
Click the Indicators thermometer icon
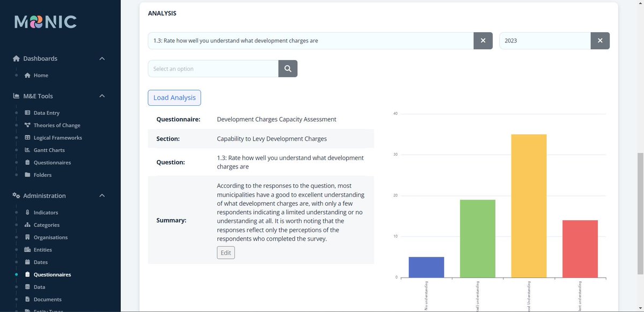point(27,213)
